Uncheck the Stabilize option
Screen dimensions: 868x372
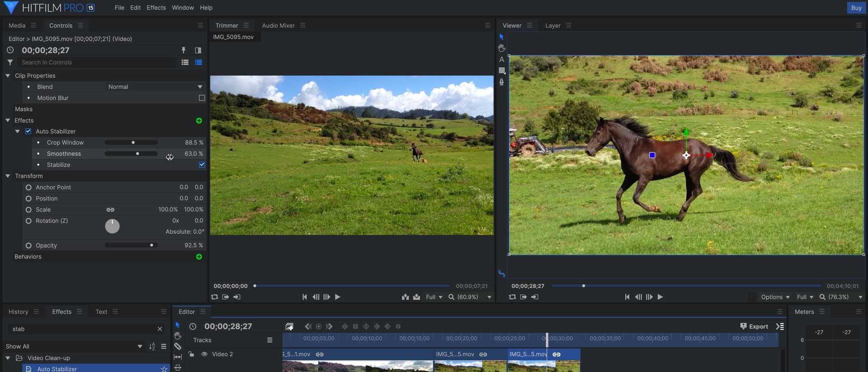click(202, 165)
